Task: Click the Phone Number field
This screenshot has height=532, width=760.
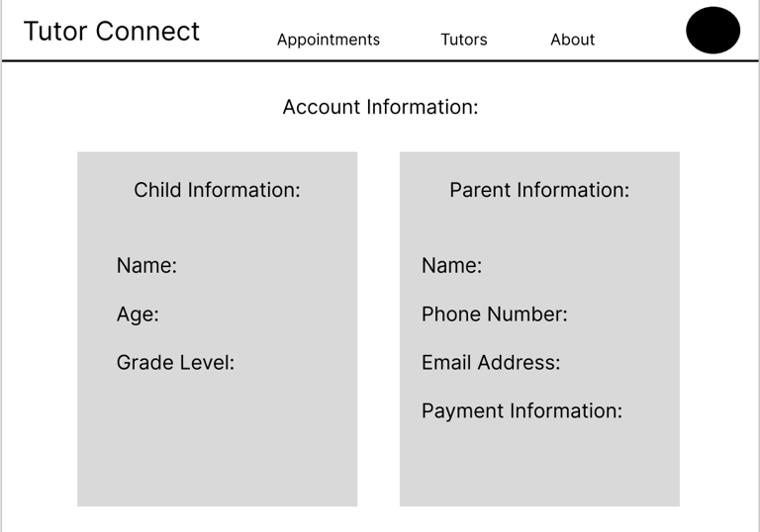Action: pyautogui.click(x=494, y=314)
